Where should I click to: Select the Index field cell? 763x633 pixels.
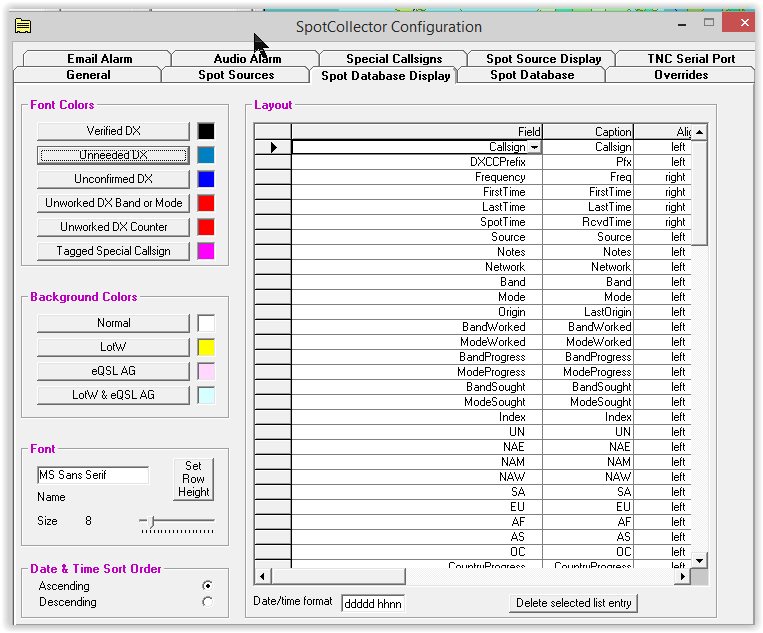(417, 417)
